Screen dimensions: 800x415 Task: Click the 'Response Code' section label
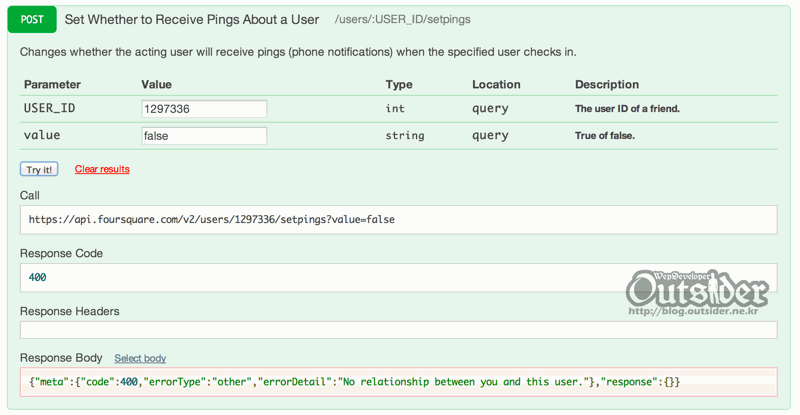[x=61, y=253]
